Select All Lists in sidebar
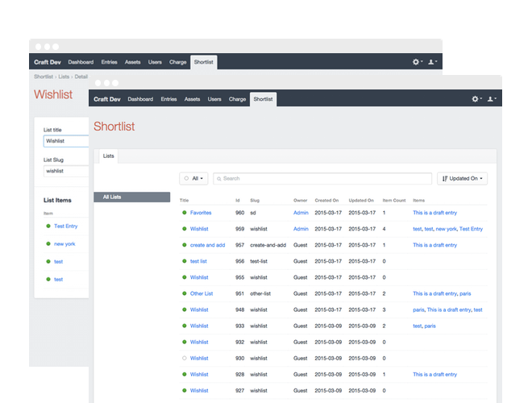532x403 pixels. 131,197
